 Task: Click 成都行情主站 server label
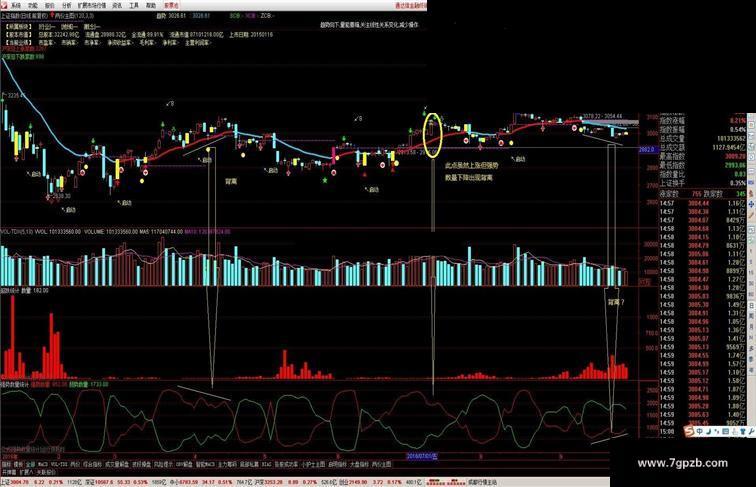[x=482, y=482]
